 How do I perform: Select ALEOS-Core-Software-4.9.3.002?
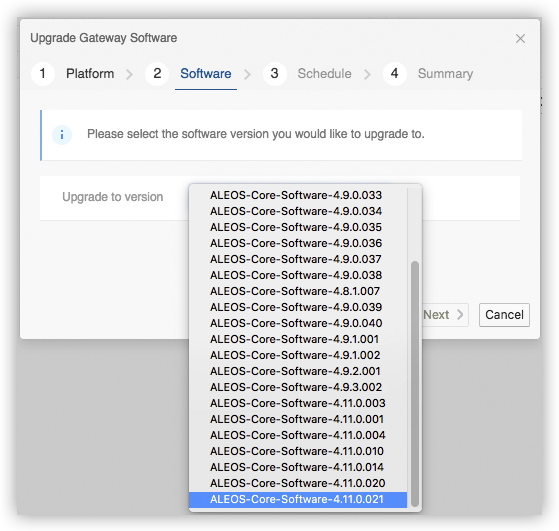(298, 387)
